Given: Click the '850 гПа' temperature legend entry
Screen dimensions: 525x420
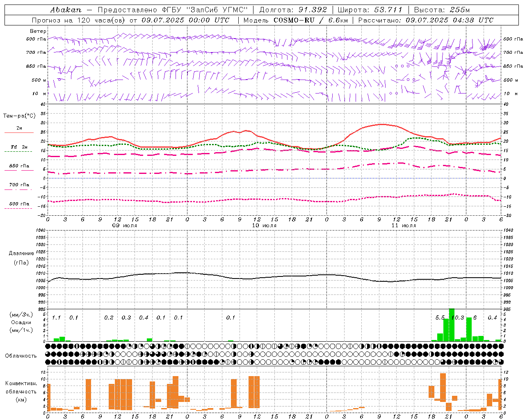Looking at the screenshot, I should tap(19, 166).
